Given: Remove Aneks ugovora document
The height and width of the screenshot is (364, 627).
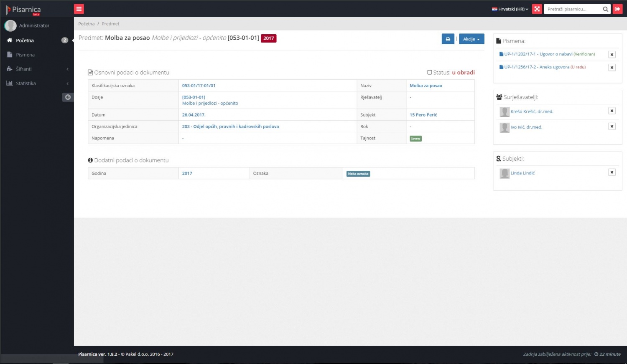Looking at the screenshot, I should (612, 67).
